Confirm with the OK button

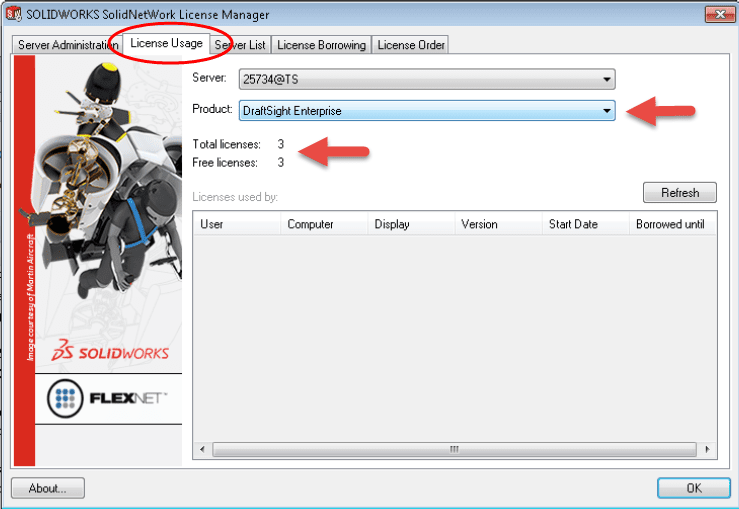pos(693,488)
